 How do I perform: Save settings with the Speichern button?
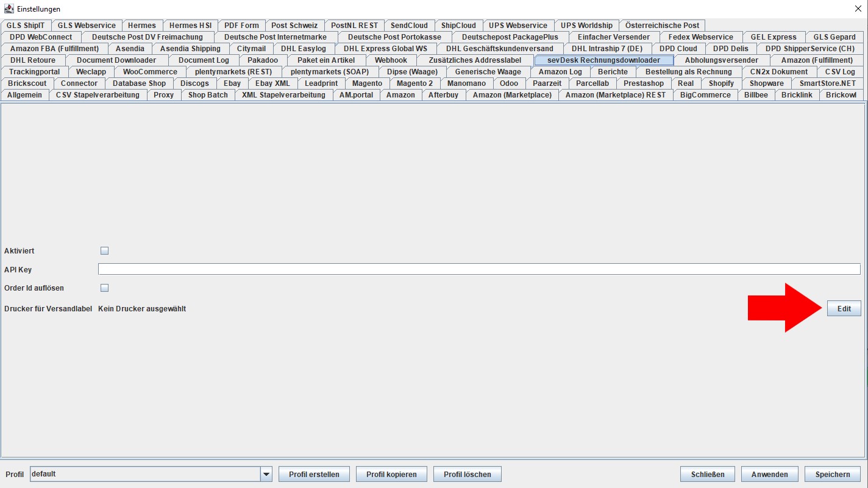tap(832, 474)
